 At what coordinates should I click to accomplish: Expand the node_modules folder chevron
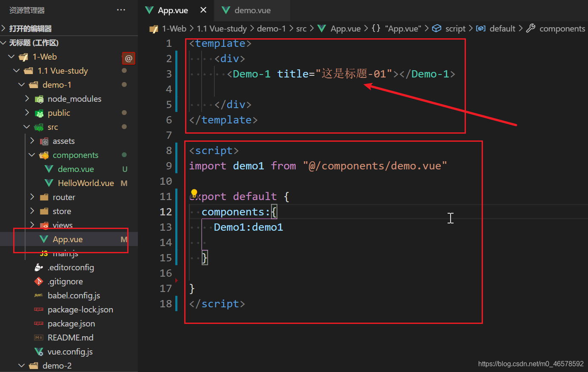[x=27, y=99]
